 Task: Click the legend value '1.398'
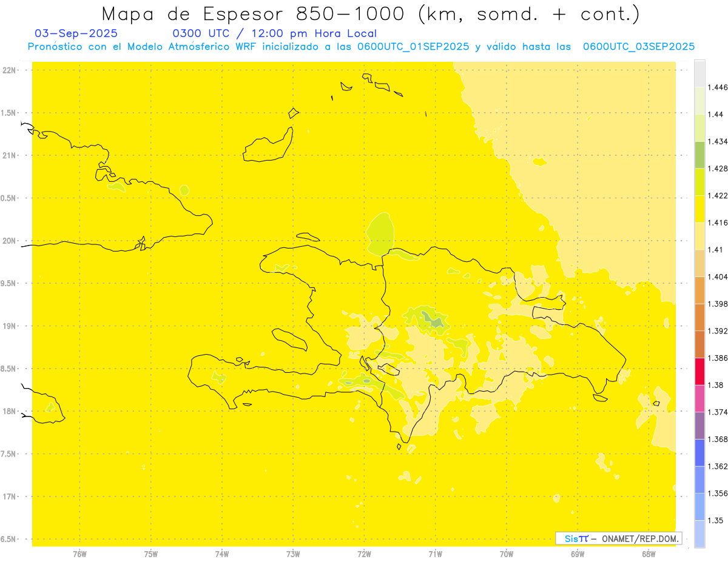[718, 304]
